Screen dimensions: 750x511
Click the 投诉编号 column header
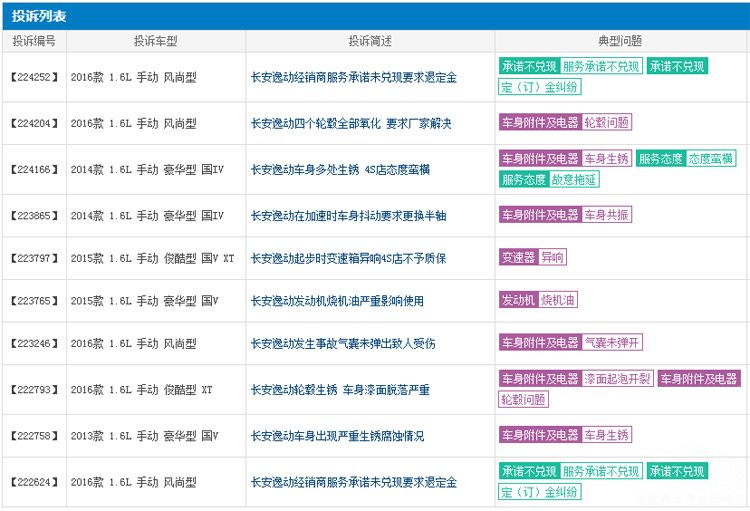[x=34, y=41]
